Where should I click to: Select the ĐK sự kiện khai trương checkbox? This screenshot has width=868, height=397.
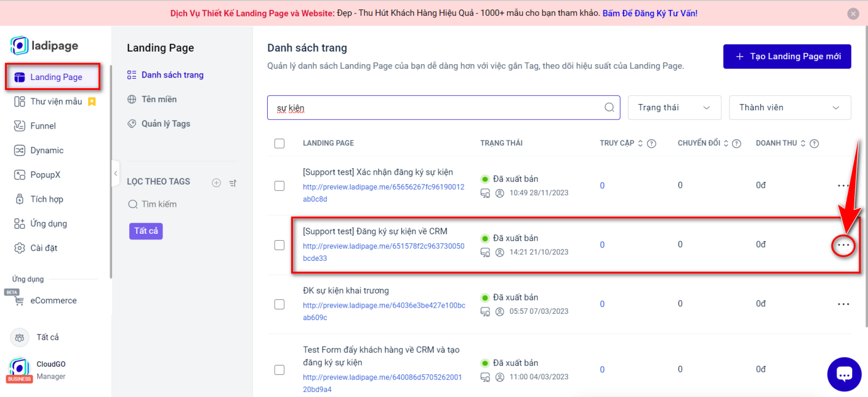(x=280, y=304)
